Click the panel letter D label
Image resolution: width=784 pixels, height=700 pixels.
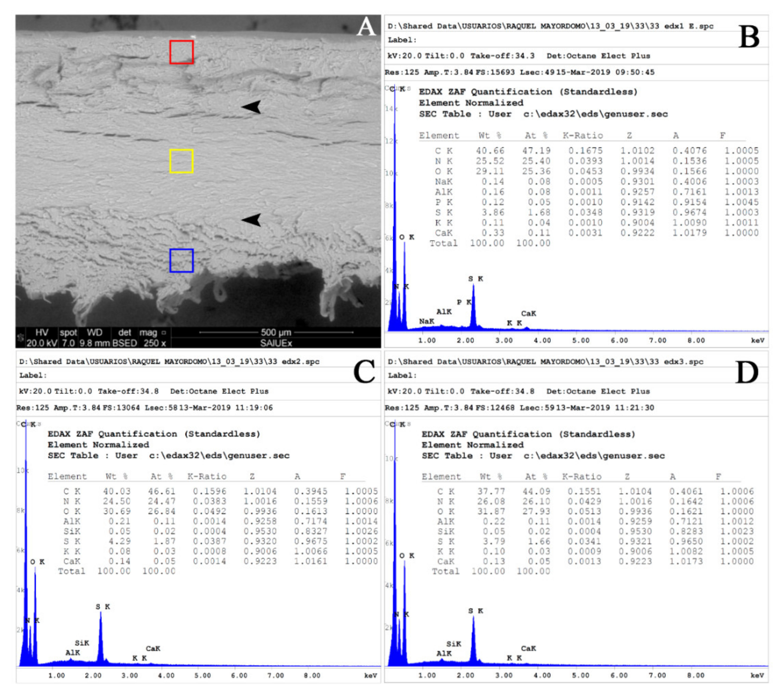[x=747, y=372]
